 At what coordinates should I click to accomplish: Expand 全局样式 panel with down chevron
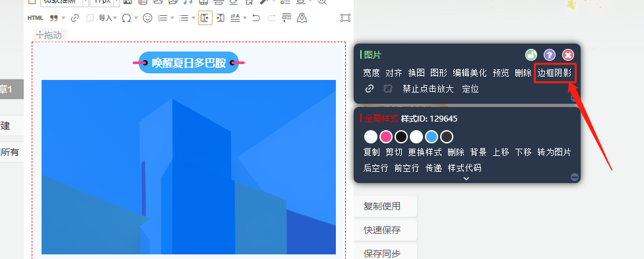coord(466,178)
